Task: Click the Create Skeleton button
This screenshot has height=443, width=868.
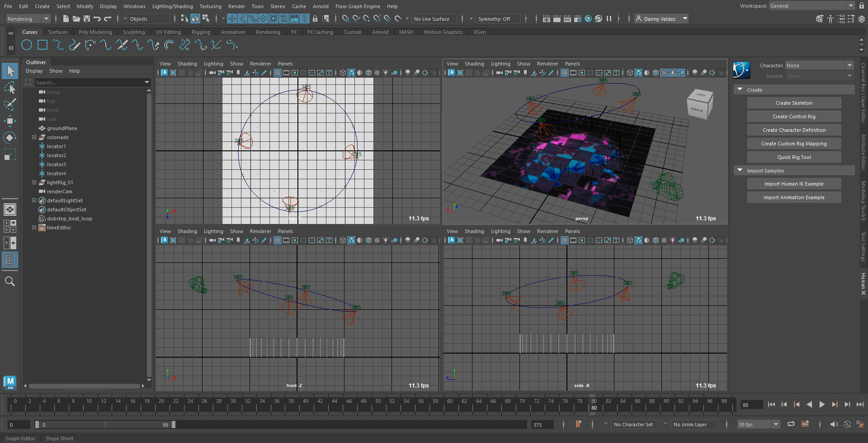Action: click(x=794, y=103)
